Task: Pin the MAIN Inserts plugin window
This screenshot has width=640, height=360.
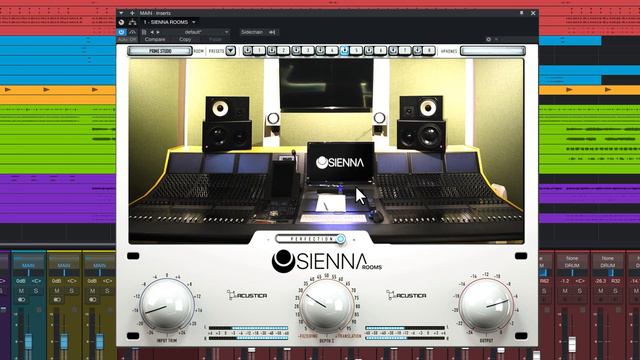Action: click(x=521, y=13)
